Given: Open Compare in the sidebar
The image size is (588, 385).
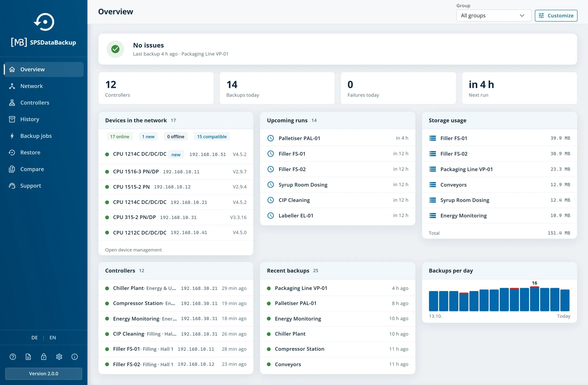Looking at the screenshot, I should (44, 169).
